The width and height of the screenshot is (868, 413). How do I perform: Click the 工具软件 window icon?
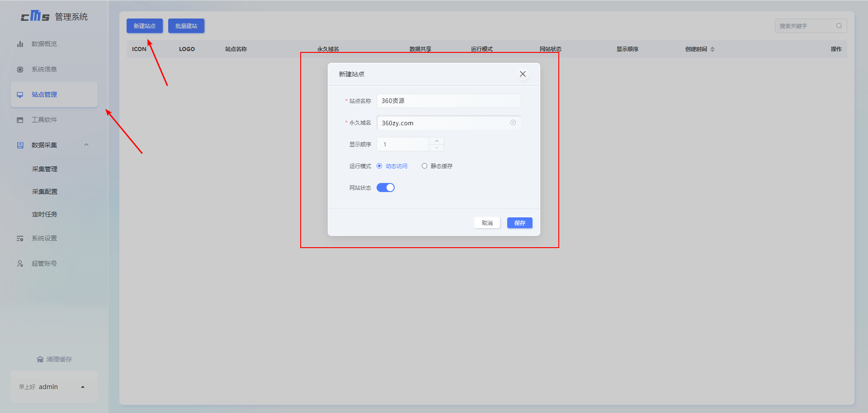pos(20,120)
